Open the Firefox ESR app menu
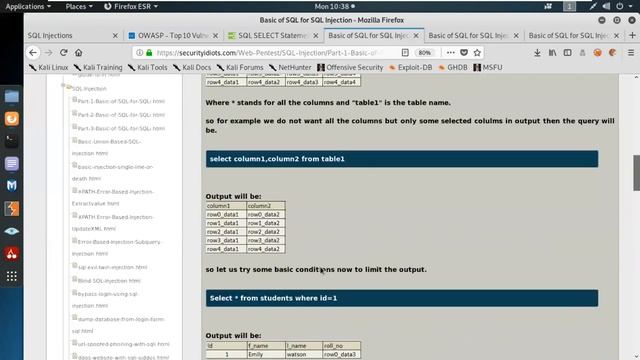The height and width of the screenshot is (360, 640). pos(131,6)
